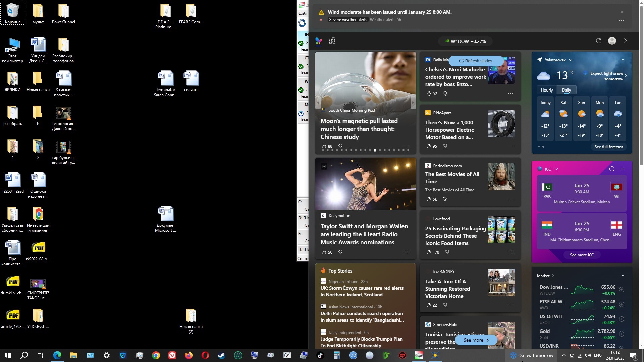The width and height of the screenshot is (644, 362).
Task: Open See full forecast link
Action: point(608,147)
